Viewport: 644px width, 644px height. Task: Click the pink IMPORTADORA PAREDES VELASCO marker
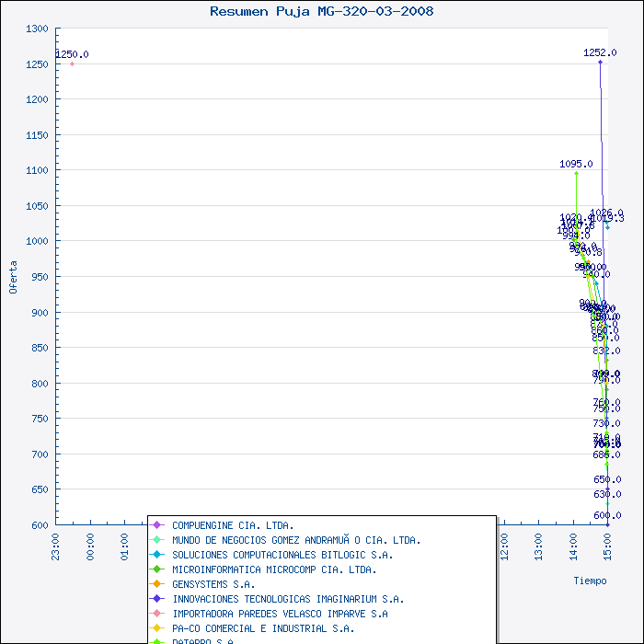(x=157, y=614)
